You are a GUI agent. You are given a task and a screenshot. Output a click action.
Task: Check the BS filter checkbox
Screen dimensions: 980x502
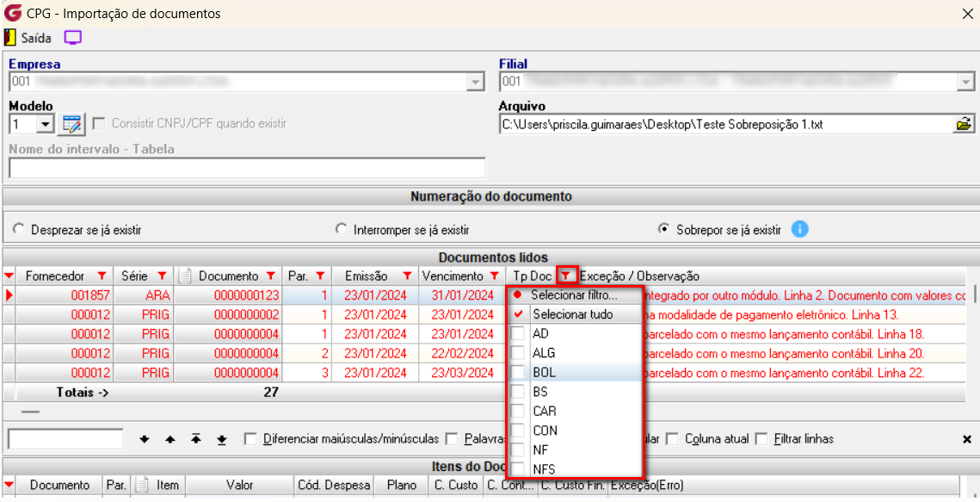(x=518, y=391)
